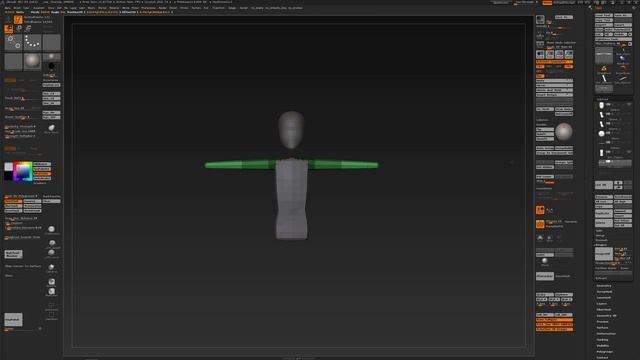
Task: Switch to the Scale transform icon
Action: point(28,29)
